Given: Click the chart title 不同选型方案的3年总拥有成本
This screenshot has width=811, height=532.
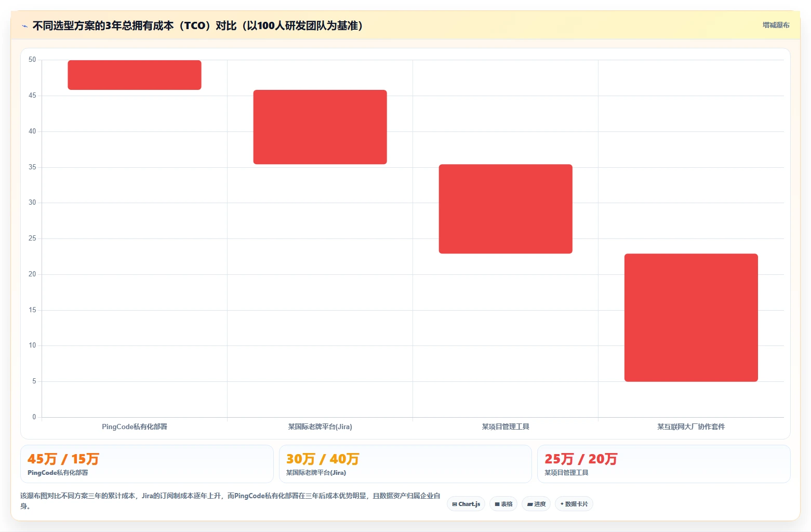Looking at the screenshot, I should (197, 25).
